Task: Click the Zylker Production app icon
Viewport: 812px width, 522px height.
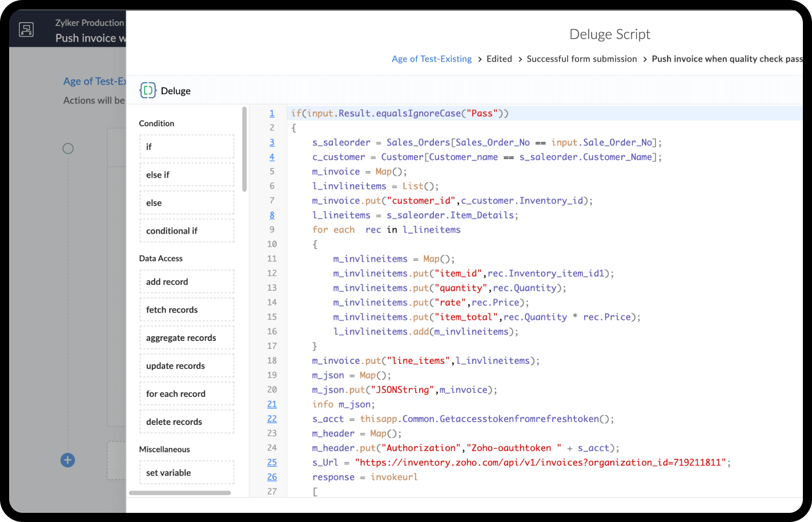Action: point(26,29)
